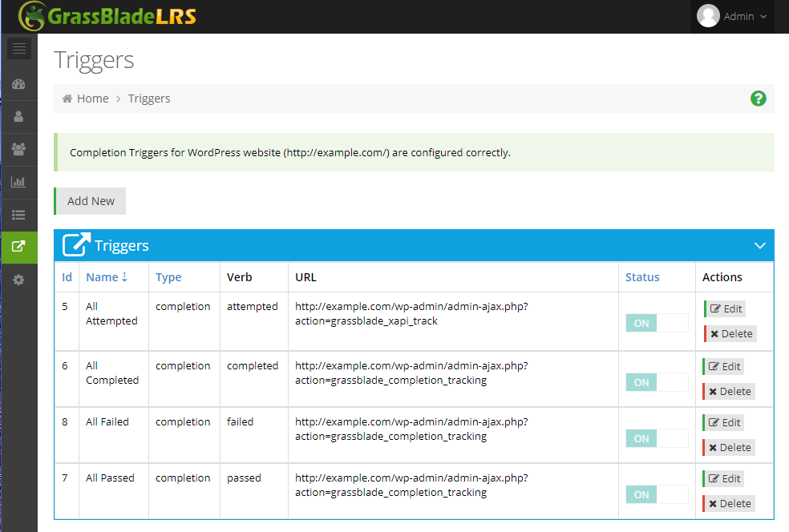Viewport: 789px width, 532px height.
Task: Edit the All Passed trigger
Action: [723, 478]
